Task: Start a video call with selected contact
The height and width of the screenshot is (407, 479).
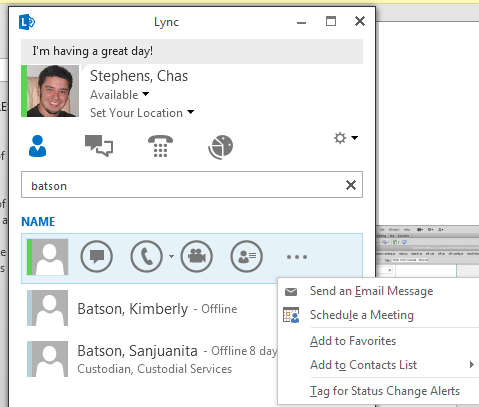Action: click(x=197, y=257)
